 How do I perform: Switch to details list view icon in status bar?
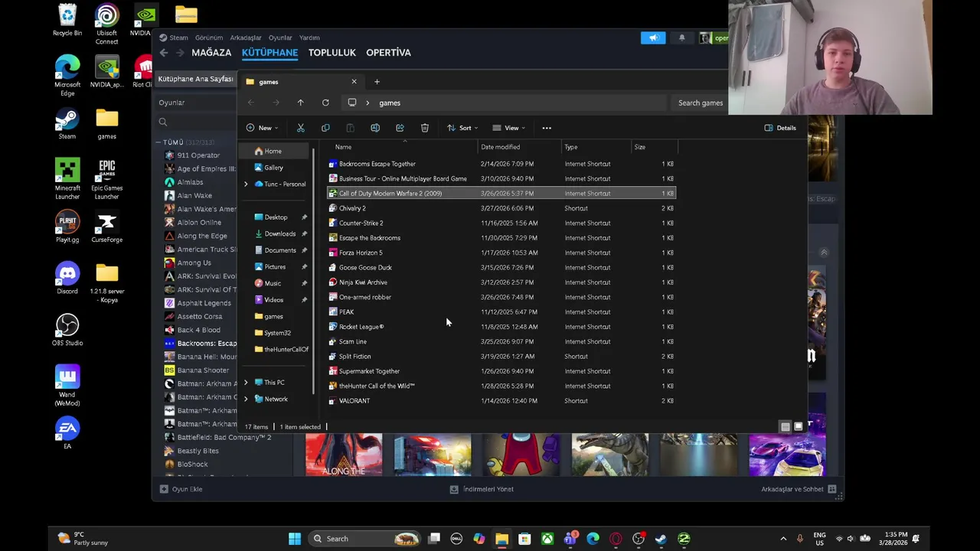click(785, 426)
